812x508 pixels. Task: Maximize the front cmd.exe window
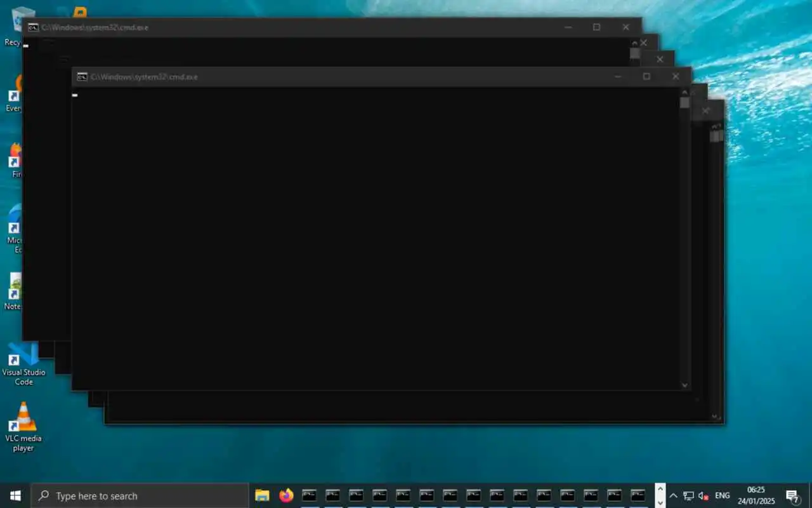[646, 77]
